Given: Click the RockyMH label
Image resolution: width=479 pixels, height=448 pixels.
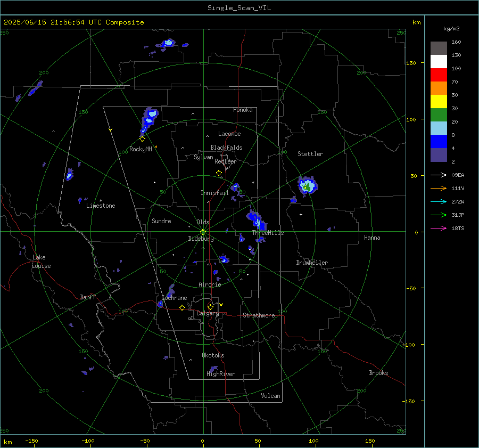Looking at the screenshot, I should pyautogui.click(x=141, y=149).
